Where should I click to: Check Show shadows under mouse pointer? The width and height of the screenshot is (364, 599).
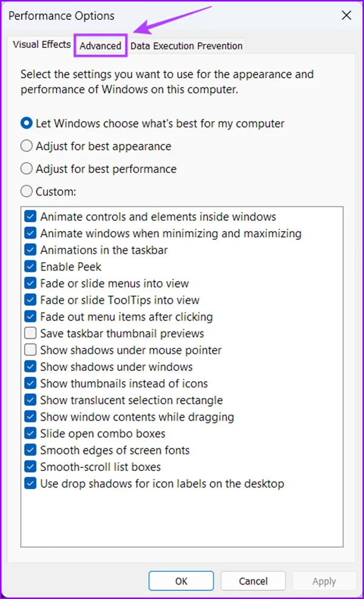tap(30, 350)
